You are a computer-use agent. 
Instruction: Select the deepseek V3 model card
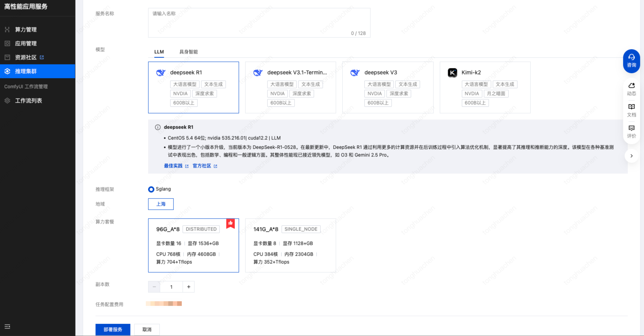pos(388,87)
